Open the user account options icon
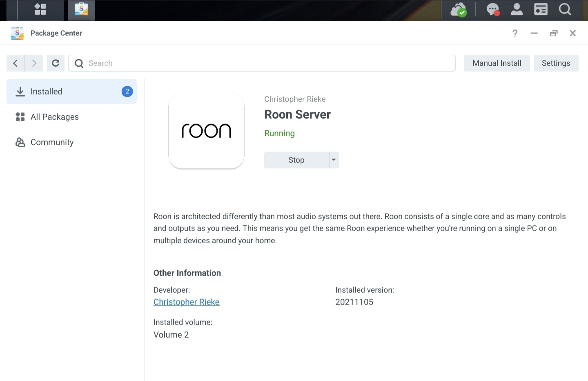Viewport: 588px width, 381px height. pyautogui.click(x=517, y=10)
